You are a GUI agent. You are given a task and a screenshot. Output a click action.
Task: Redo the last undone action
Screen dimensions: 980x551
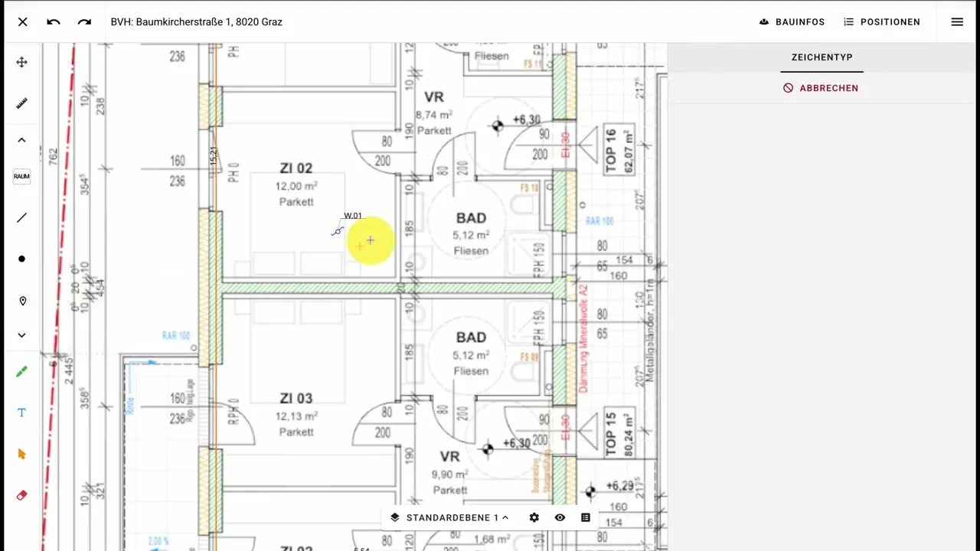click(84, 22)
